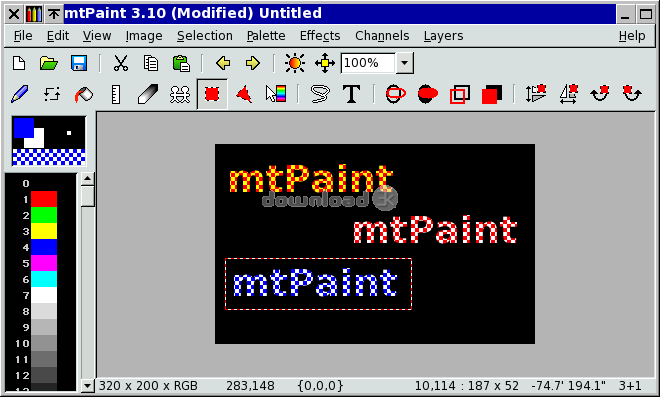The image size is (660, 397).
Task: Toggle the Shuffle tool
Action: click(52, 94)
